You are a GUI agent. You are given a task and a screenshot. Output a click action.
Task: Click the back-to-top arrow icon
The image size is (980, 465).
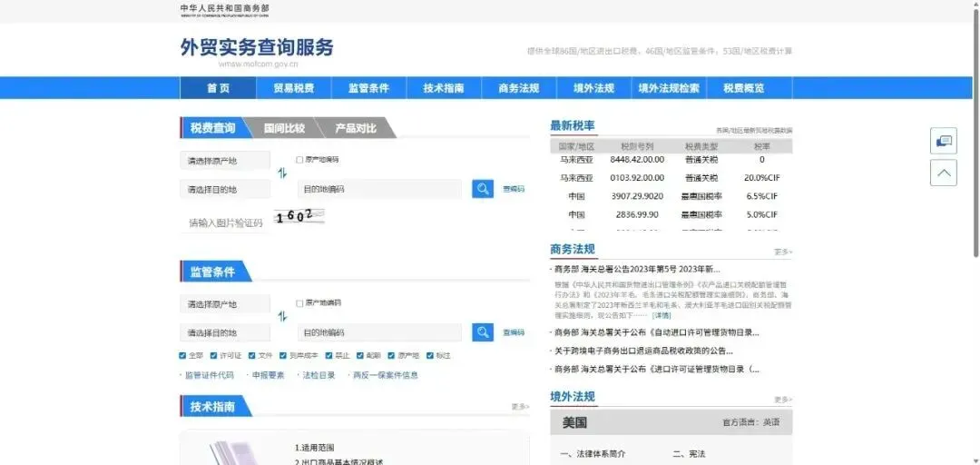pos(944,173)
